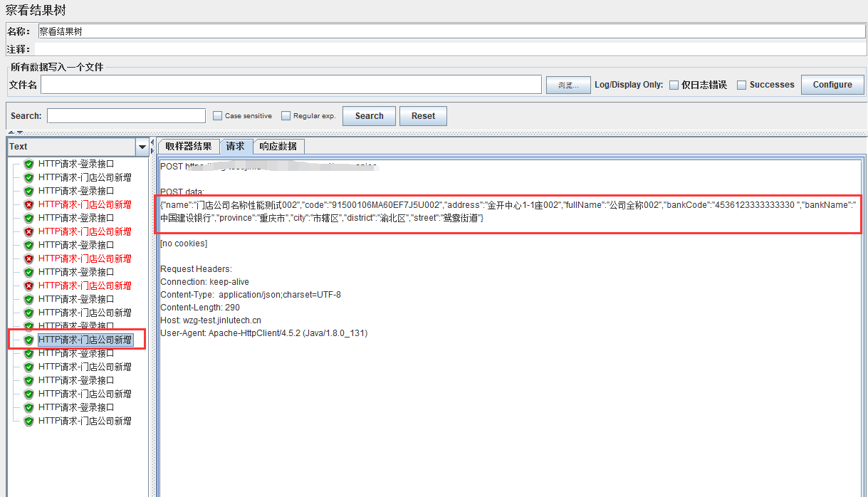Enable Regular exp. search matching
This screenshot has width=868, height=497.
pyautogui.click(x=285, y=115)
